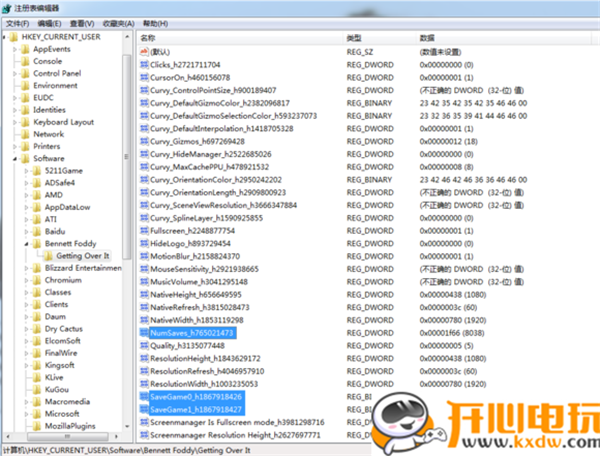Click tree panel scroll up arrow
Viewport: 600px width, 456px height.
[x=127, y=37]
